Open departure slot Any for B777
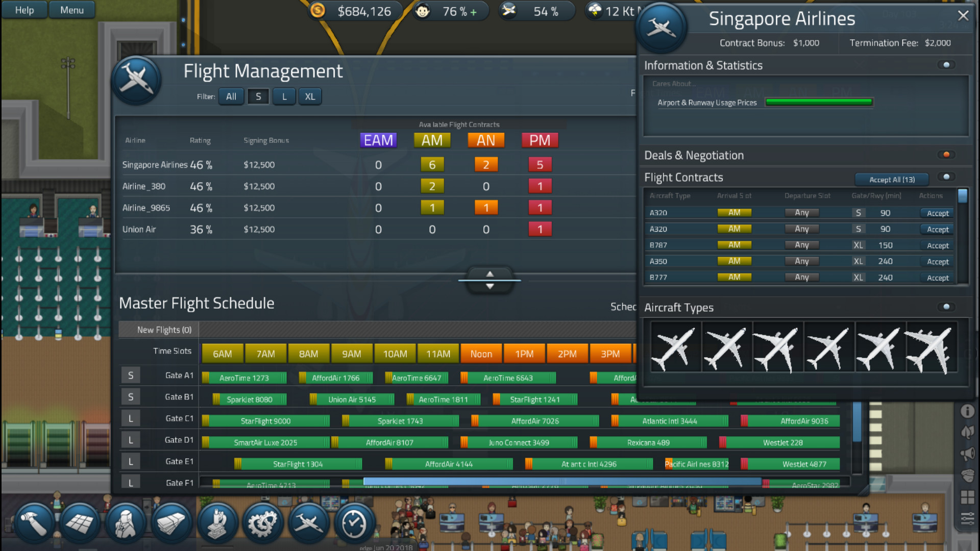The height and width of the screenshot is (551, 980). 802,277
